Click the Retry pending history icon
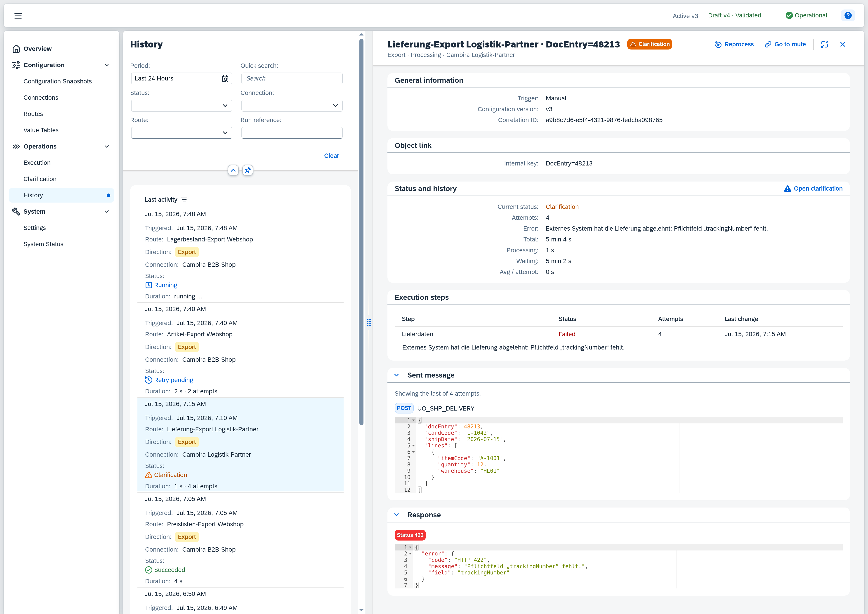 149,380
